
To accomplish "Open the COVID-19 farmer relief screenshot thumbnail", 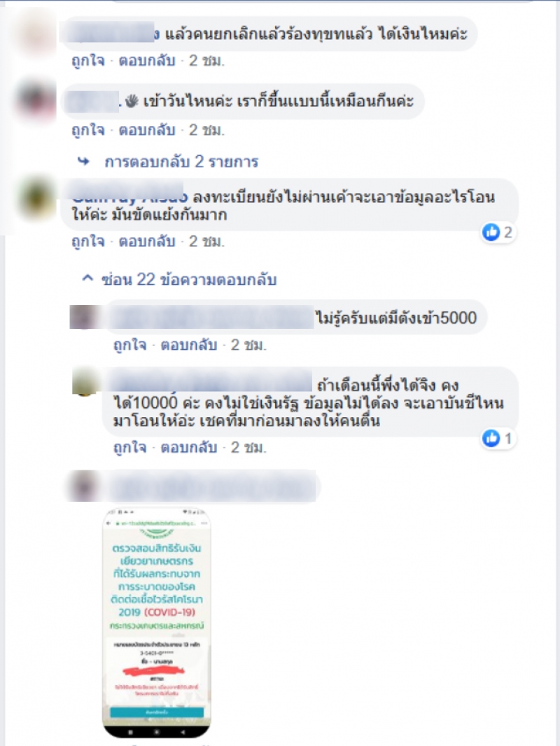I will coord(157,623).
